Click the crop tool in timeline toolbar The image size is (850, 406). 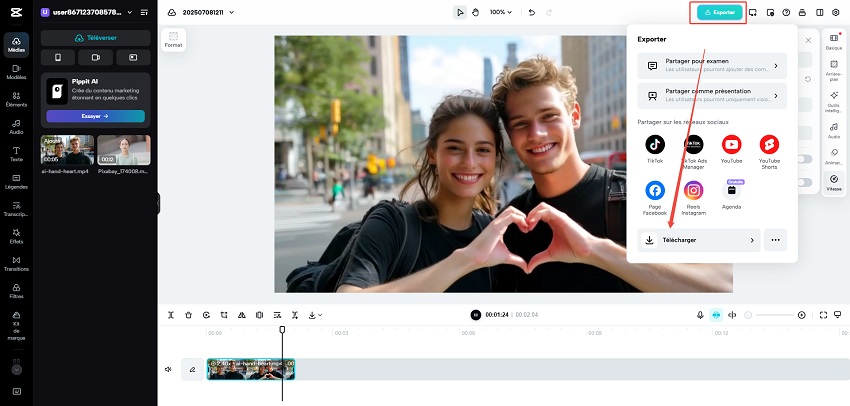coord(224,315)
